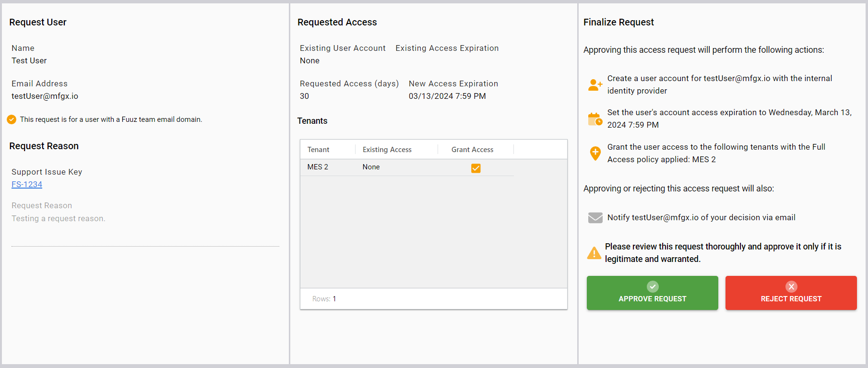Click the email envelope notify icon
The height and width of the screenshot is (368, 868).
(x=595, y=218)
